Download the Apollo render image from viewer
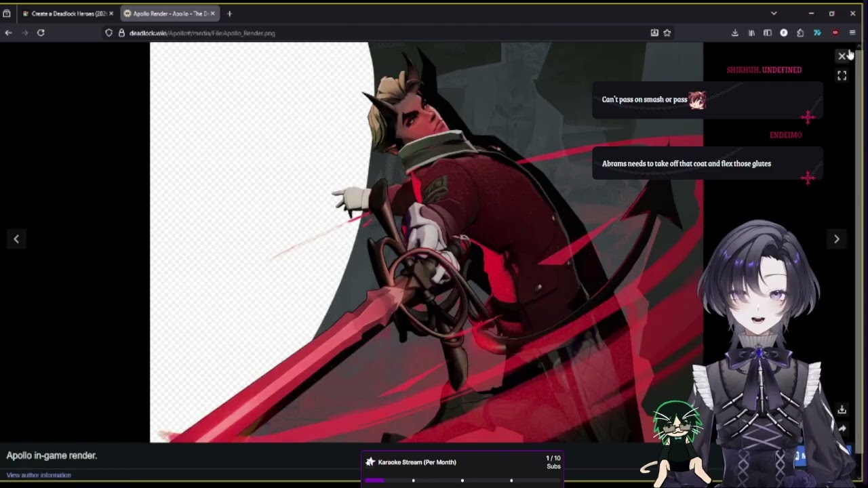 coord(842,409)
